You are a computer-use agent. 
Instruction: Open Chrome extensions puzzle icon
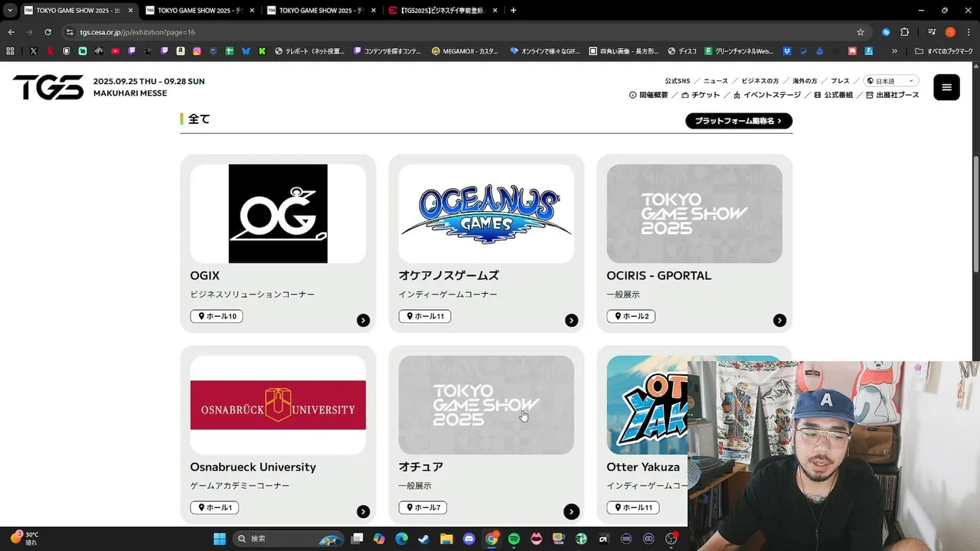(x=904, y=32)
